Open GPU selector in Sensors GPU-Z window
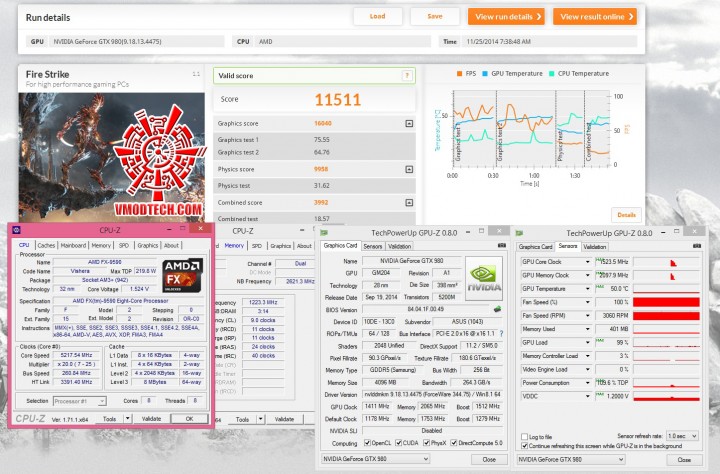Screen dimensions: 720x474 [x=571, y=459]
